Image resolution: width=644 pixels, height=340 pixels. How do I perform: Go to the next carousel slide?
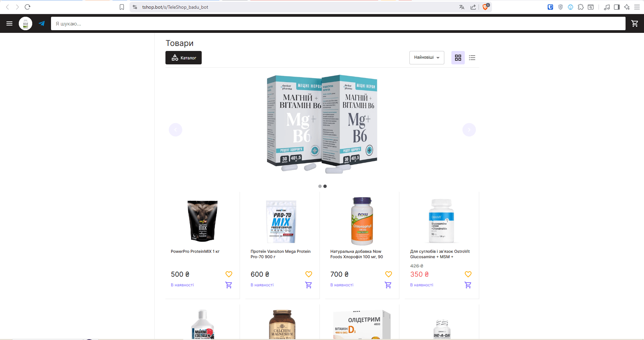click(x=469, y=130)
